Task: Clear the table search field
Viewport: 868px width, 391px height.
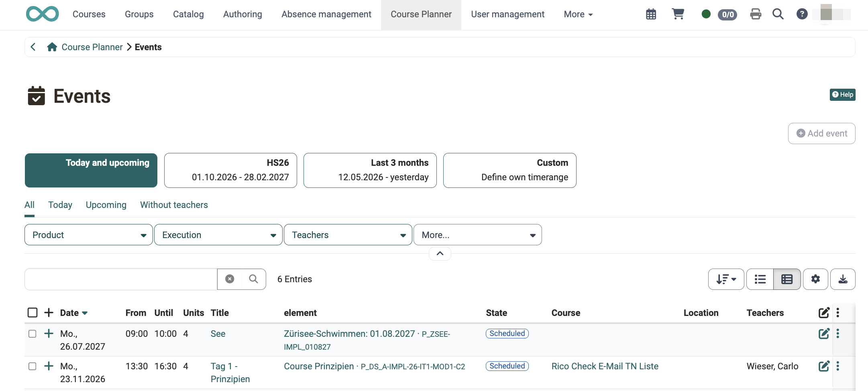Action: [x=230, y=279]
